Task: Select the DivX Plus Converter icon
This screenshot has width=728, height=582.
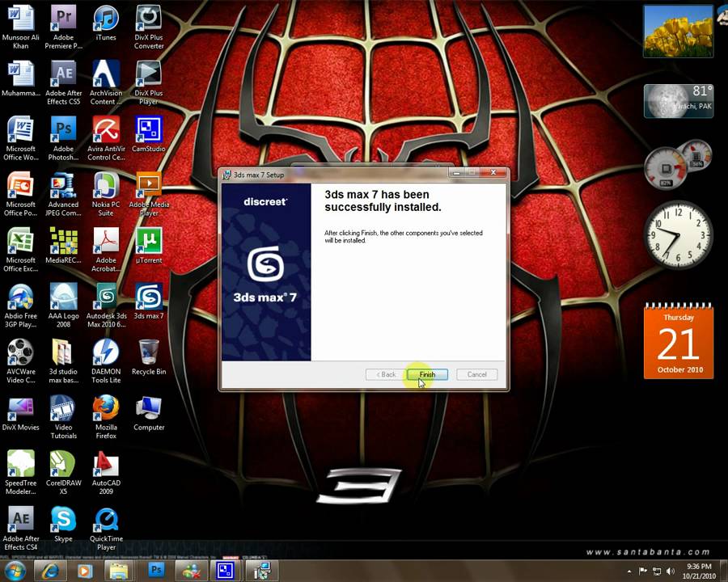Action: tap(149, 27)
